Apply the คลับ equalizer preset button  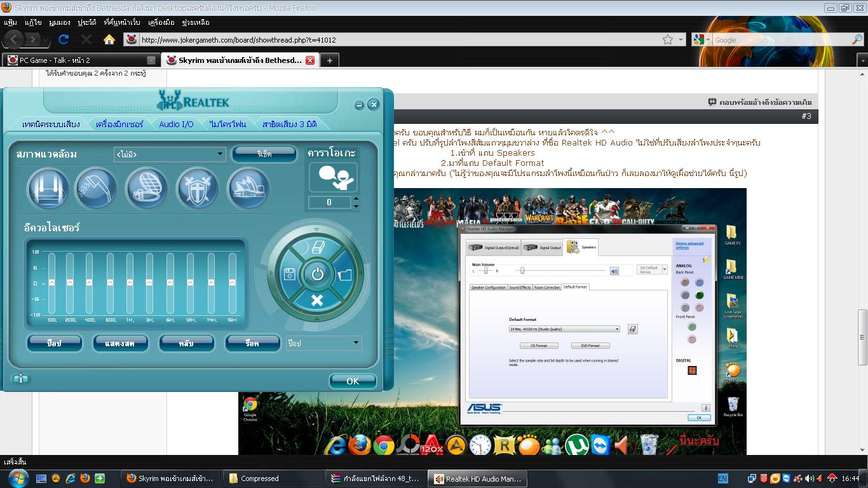point(186,343)
